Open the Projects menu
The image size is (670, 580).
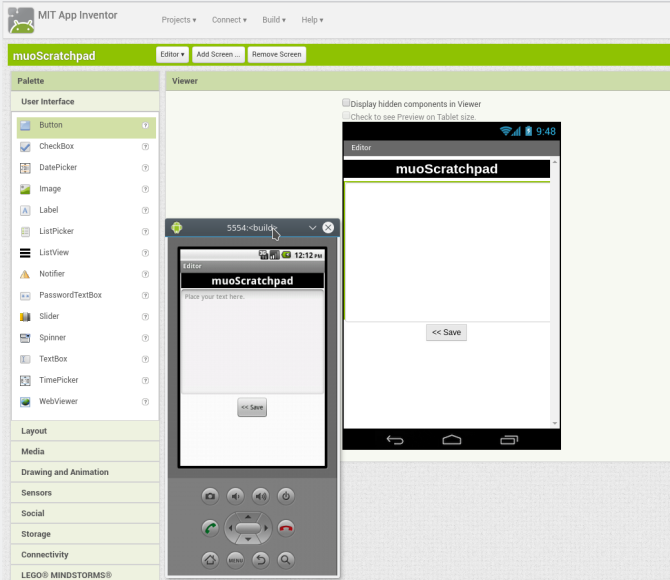click(179, 20)
